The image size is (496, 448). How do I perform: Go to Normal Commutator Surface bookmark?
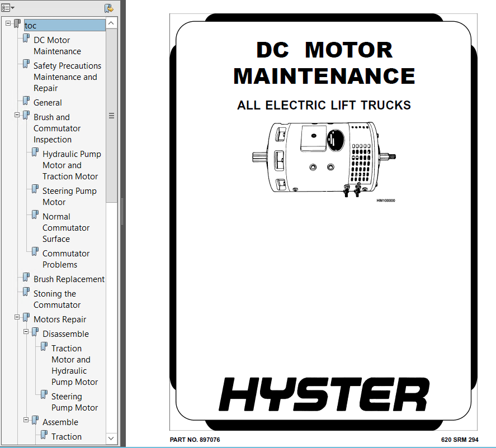66,228
